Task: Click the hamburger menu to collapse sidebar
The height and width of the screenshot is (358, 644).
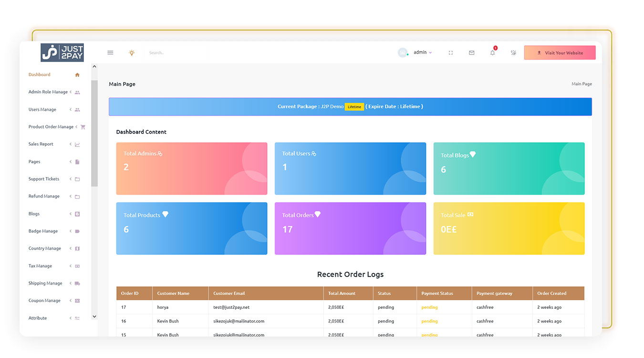Action: pos(110,53)
